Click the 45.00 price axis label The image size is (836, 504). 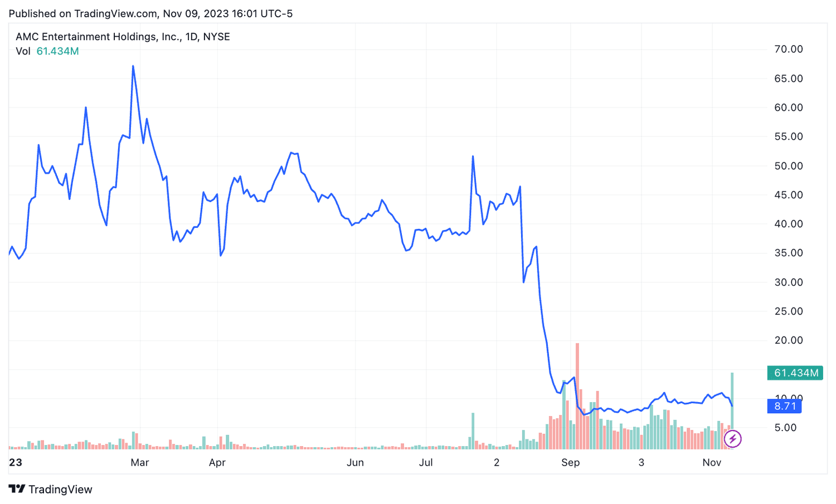789,195
